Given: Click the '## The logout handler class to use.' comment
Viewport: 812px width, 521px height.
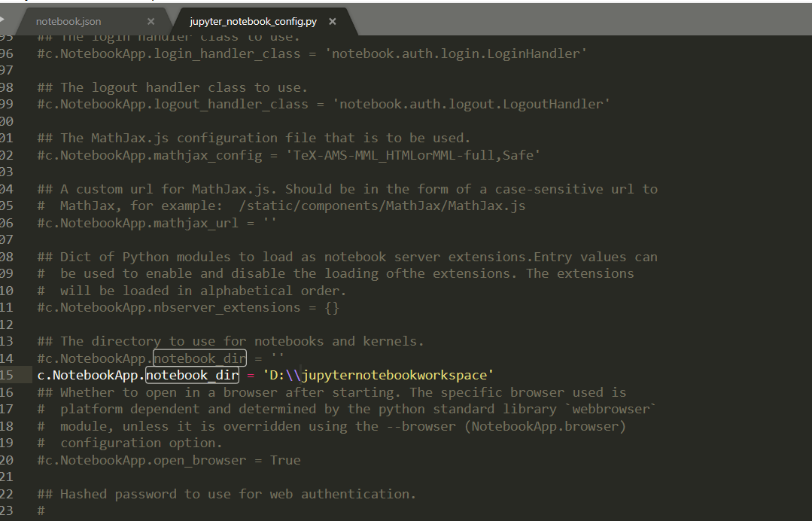Looking at the screenshot, I should coord(172,87).
